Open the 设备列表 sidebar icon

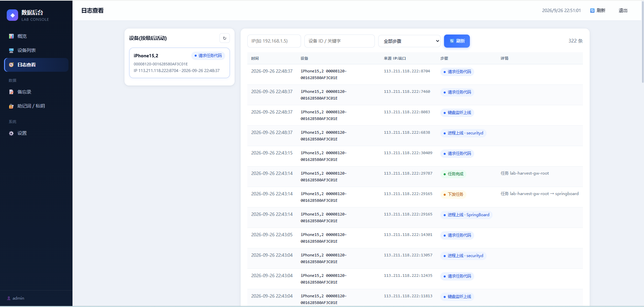pos(11,50)
